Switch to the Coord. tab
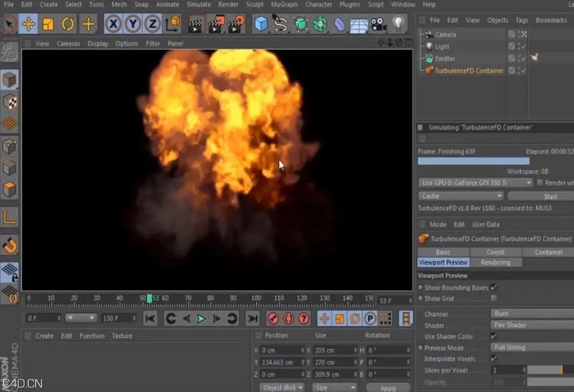Image resolution: width=574 pixels, height=392 pixels. [x=496, y=252]
